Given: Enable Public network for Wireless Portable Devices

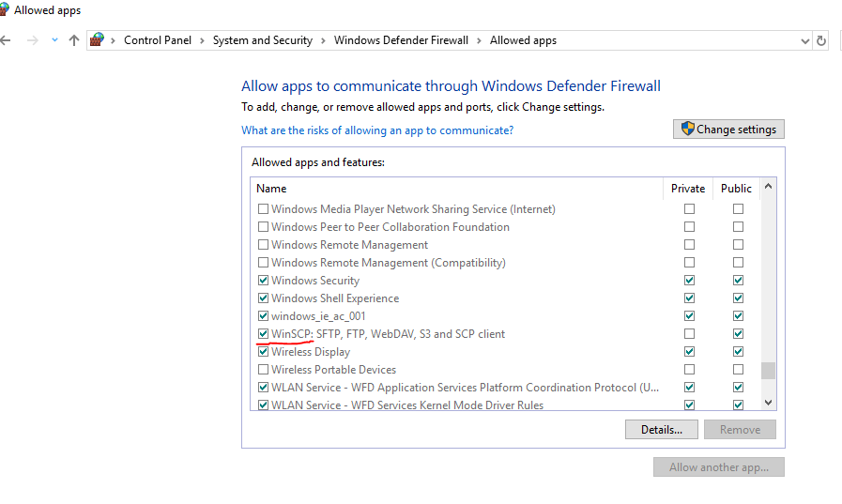Looking at the screenshot, I should (739, 369).
